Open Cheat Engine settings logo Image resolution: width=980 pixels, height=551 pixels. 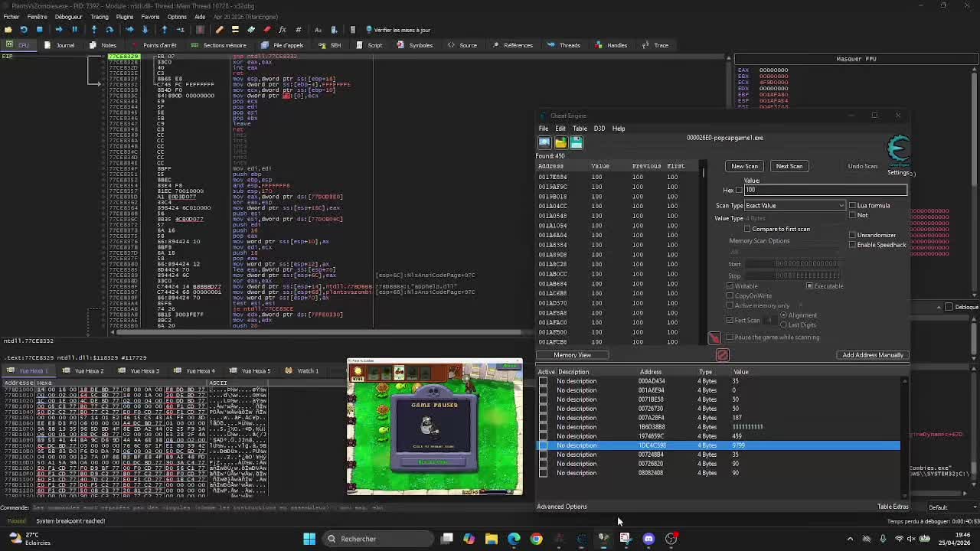[899, 150]
